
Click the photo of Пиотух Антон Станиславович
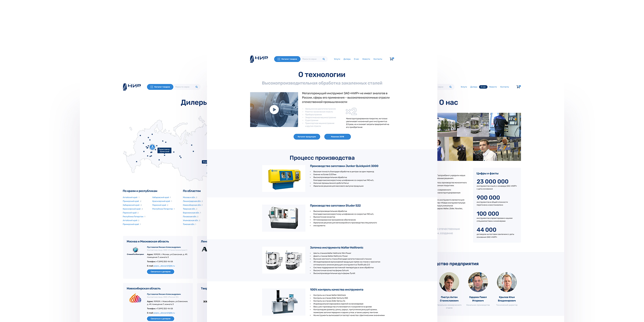tap(449, 282)
